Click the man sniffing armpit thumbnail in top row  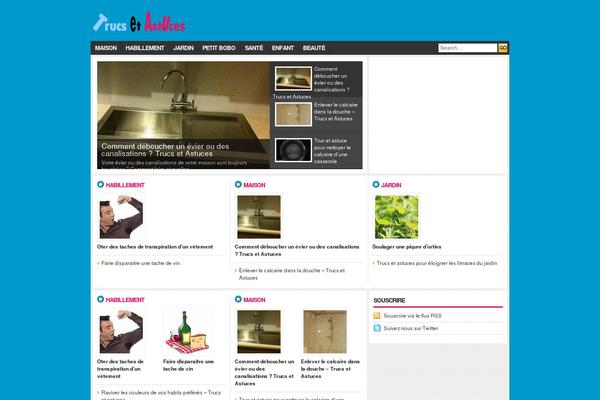tap(121, 217)
